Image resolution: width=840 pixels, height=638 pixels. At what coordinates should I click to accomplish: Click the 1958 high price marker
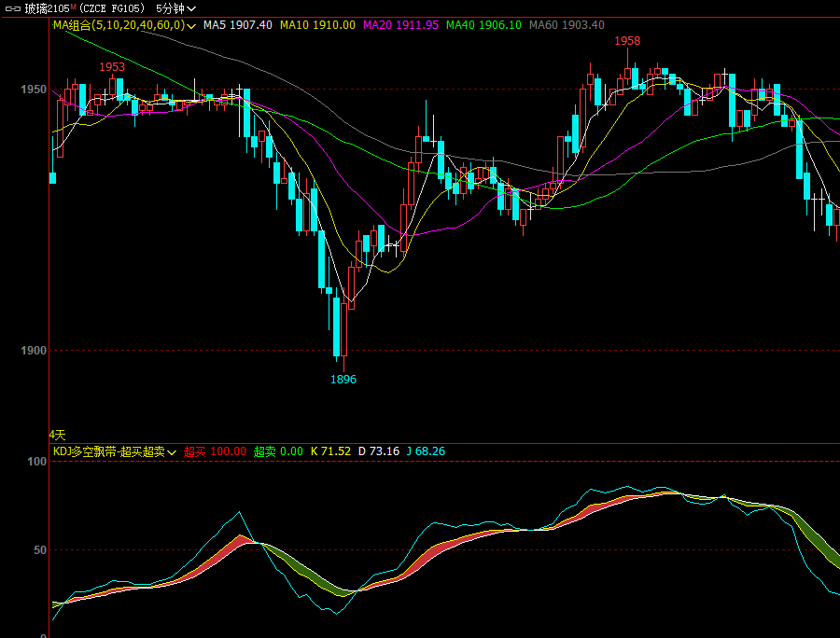(627, 41)
